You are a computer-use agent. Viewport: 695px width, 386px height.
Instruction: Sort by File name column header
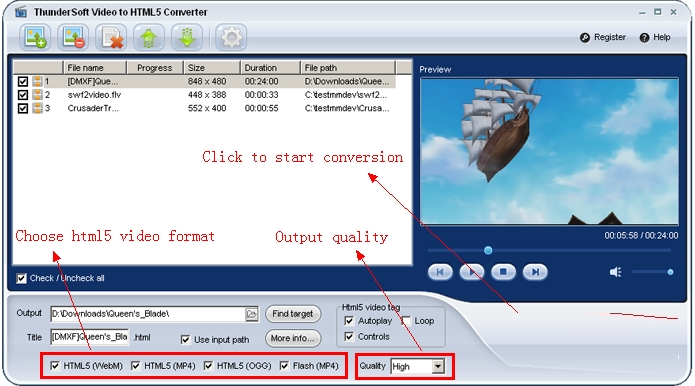(95, 68)
